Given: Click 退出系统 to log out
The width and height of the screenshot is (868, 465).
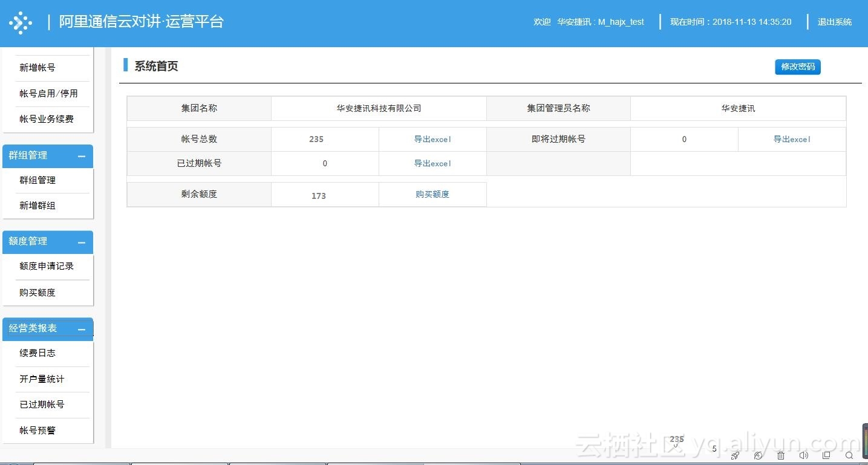Looking at the screenshot, I should click(834, 22).
